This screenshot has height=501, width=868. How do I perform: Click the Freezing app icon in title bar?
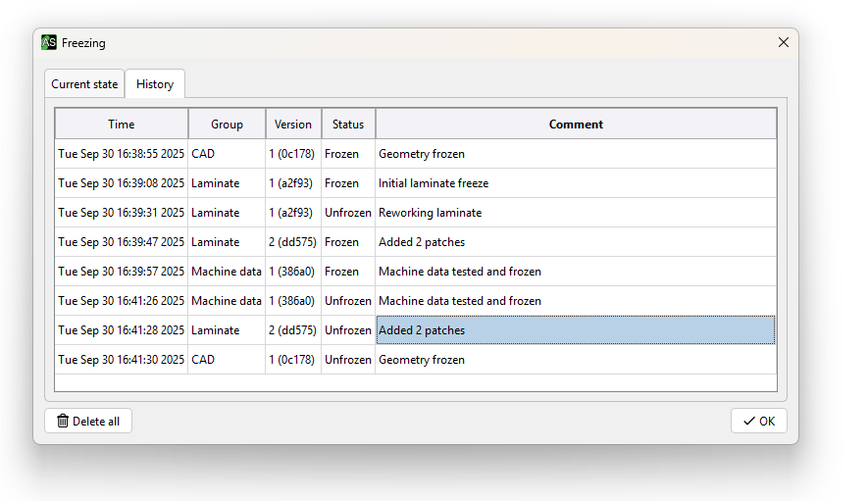49,43
